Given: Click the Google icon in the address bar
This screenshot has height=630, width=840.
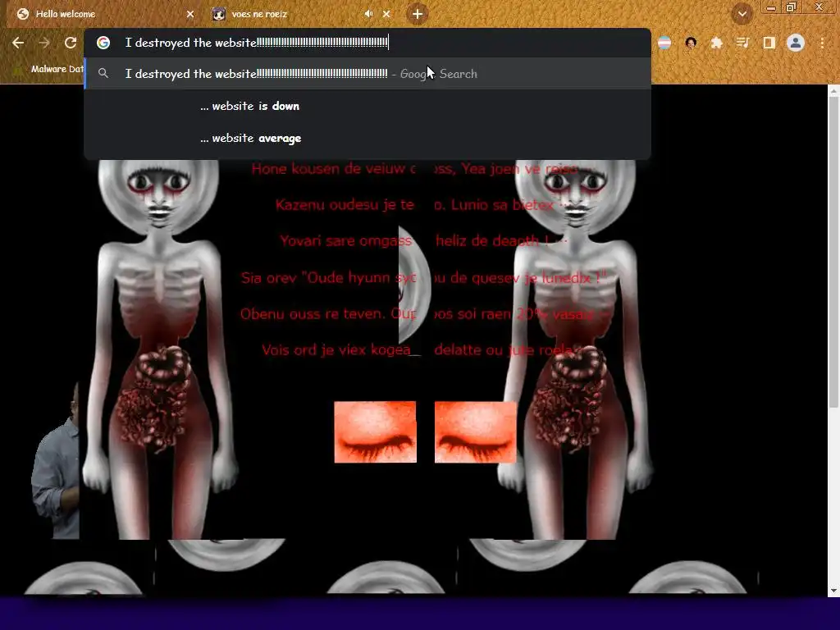Looking at the screenshot, I should 103,43.
